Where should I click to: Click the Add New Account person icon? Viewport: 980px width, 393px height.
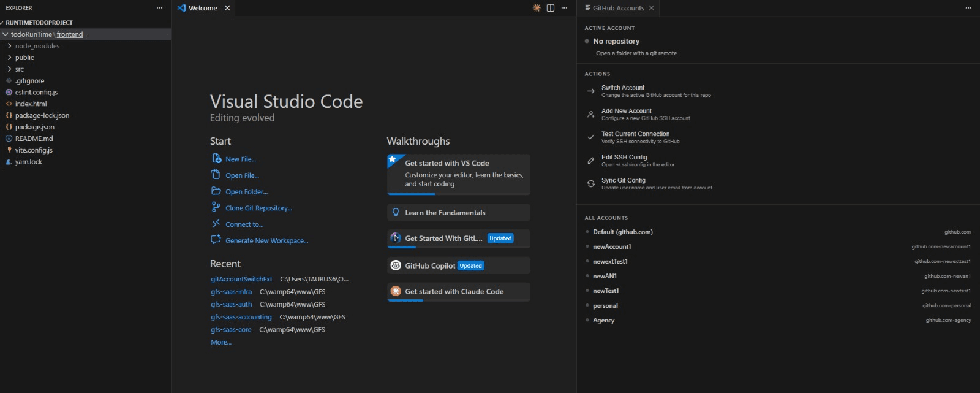[590, 114]
